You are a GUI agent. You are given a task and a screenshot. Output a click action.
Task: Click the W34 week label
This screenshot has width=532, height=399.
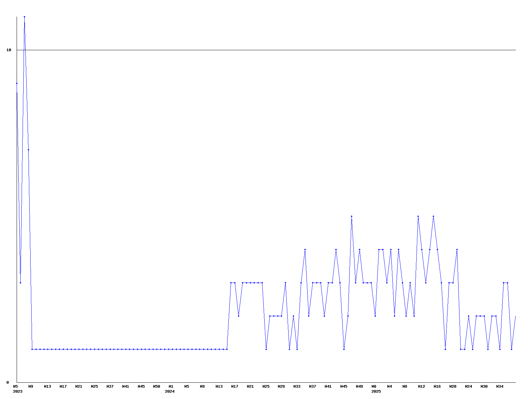[499, 386]
